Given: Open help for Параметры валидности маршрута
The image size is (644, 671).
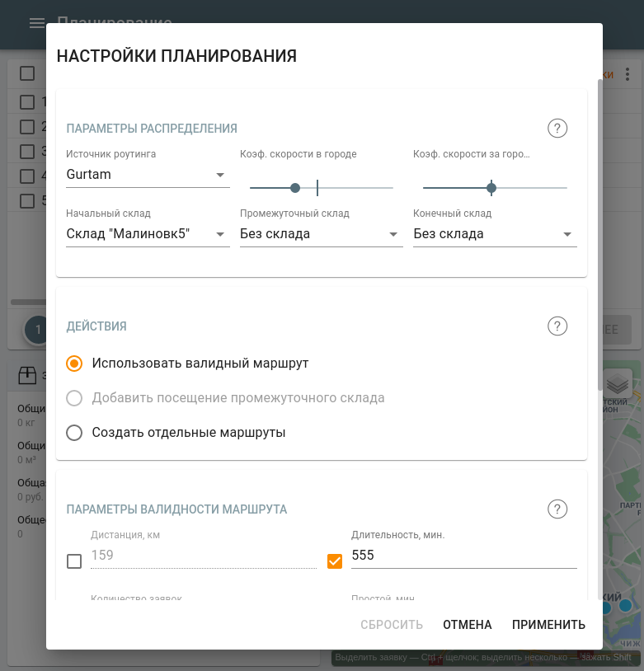Looking at the screenshot, I should click(557, 509).
